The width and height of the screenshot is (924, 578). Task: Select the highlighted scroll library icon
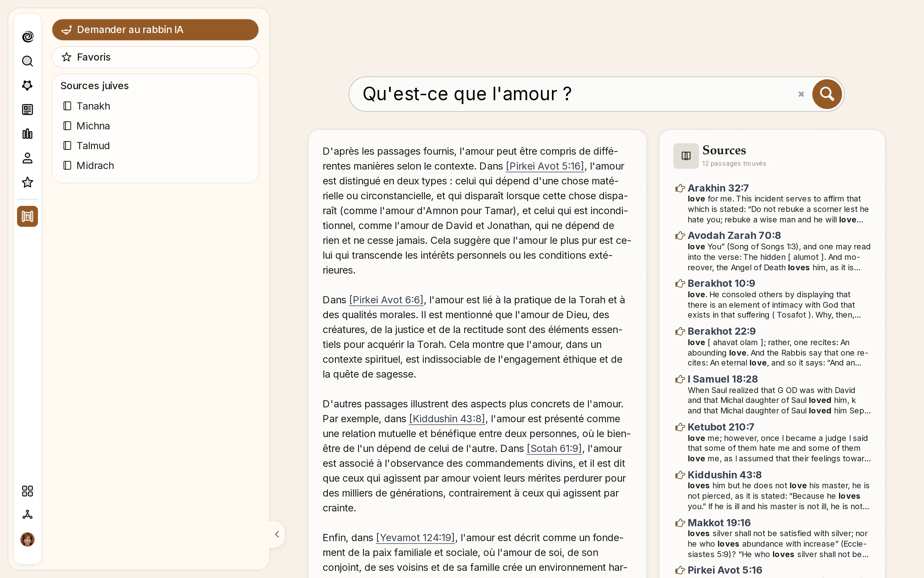point(28,216)
